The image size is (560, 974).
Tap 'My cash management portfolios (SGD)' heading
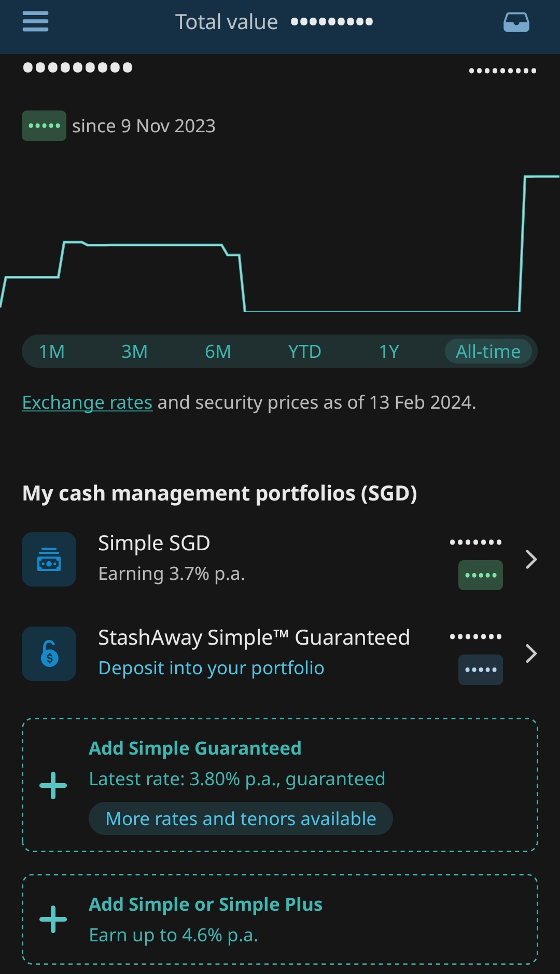tap(220, 493)
